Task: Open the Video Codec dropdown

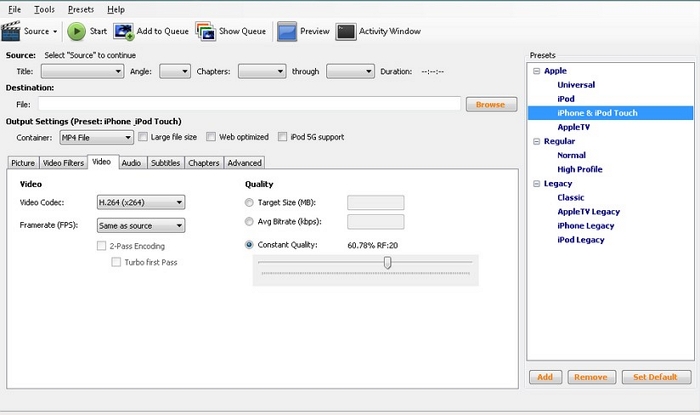Action: pyautogui.click(x=140, y=202)
